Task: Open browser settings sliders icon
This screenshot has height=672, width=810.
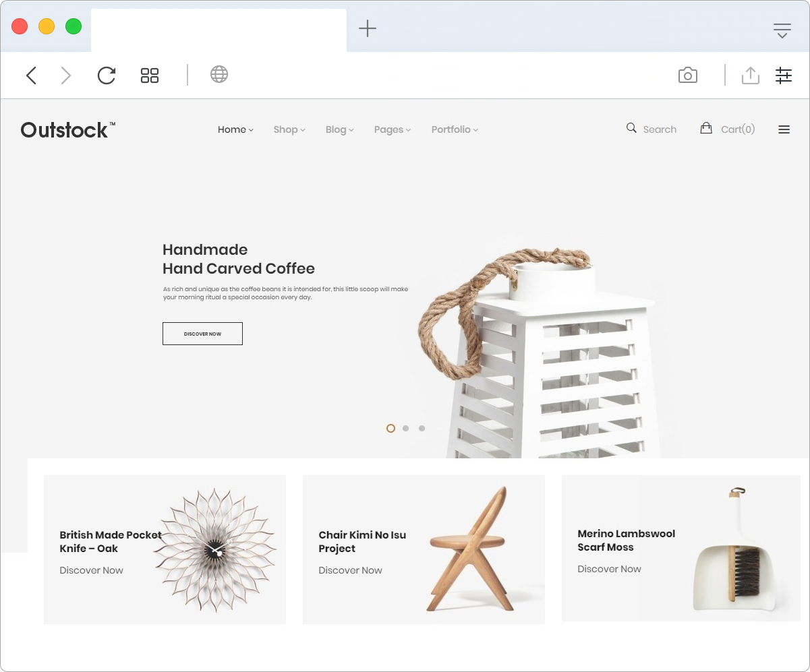Action: click(783, 75)
